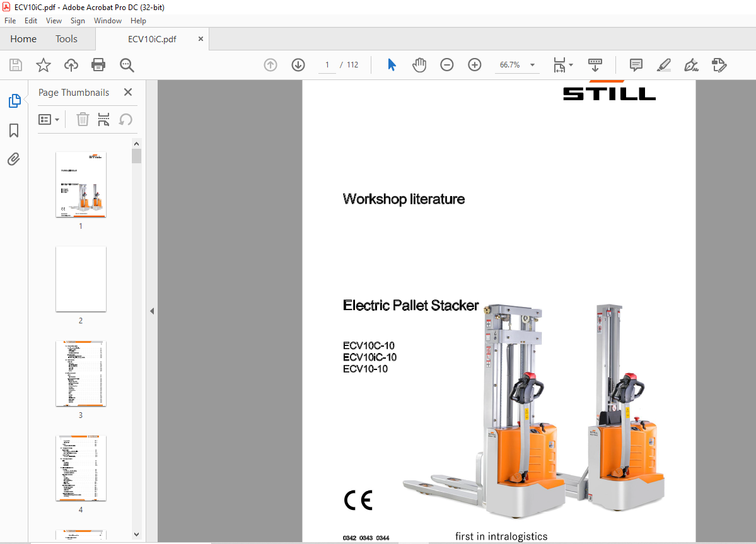The height and width of the screenshot is (544, 756).
Task: Click the Print pages icon in thumbnails
Action: pyautogui.click(x=103, y=119)
